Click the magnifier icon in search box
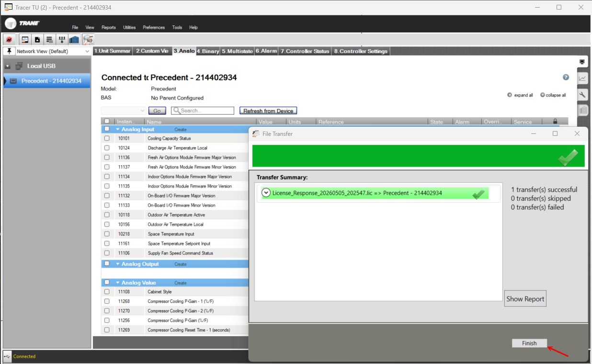This screenshot has width=592, height=364. click(176, 110)
